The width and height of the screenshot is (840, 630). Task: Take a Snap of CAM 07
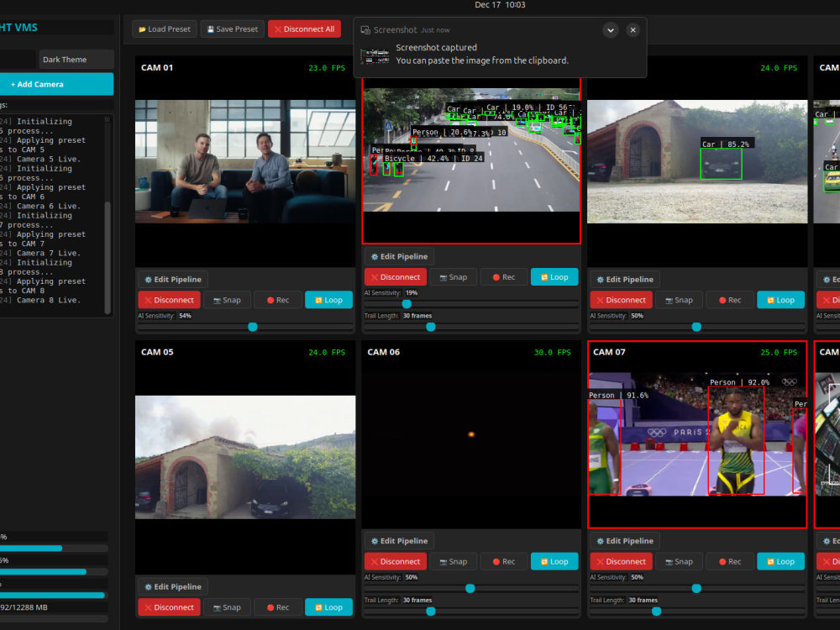coord(679,561)
